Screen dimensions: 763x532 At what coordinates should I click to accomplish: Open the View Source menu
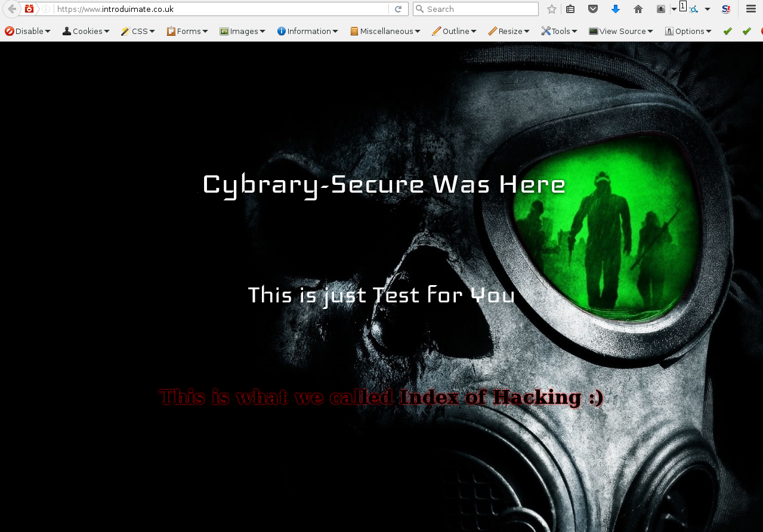620,31
